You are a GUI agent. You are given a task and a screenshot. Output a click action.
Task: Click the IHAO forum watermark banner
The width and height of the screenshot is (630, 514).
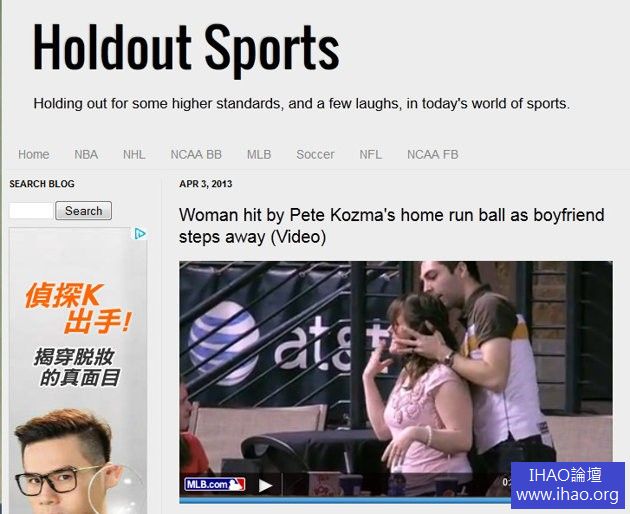(568, 485)
